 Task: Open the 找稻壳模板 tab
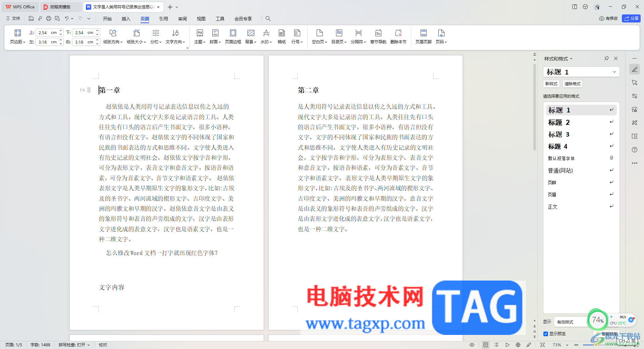click(x=60, y=7)
